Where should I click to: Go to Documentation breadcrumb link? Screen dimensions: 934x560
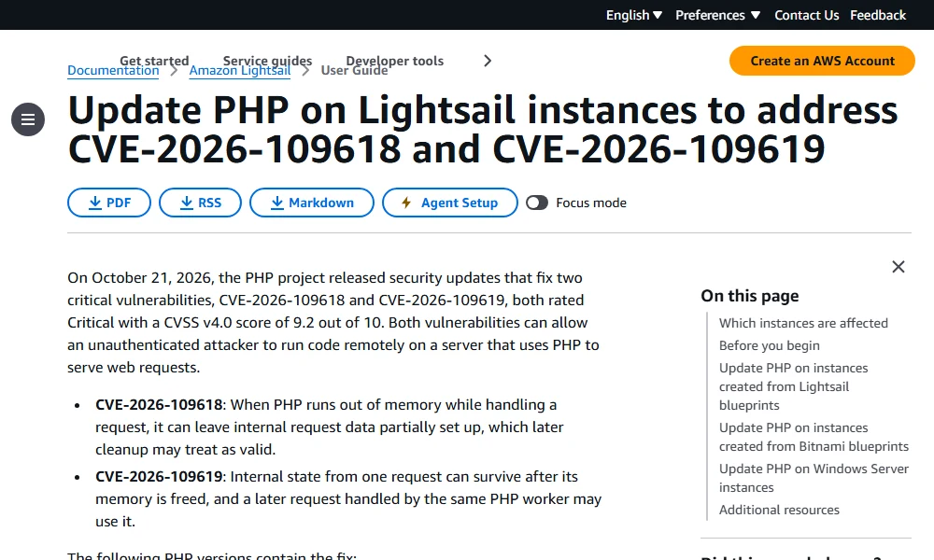(x=113, y=72)
